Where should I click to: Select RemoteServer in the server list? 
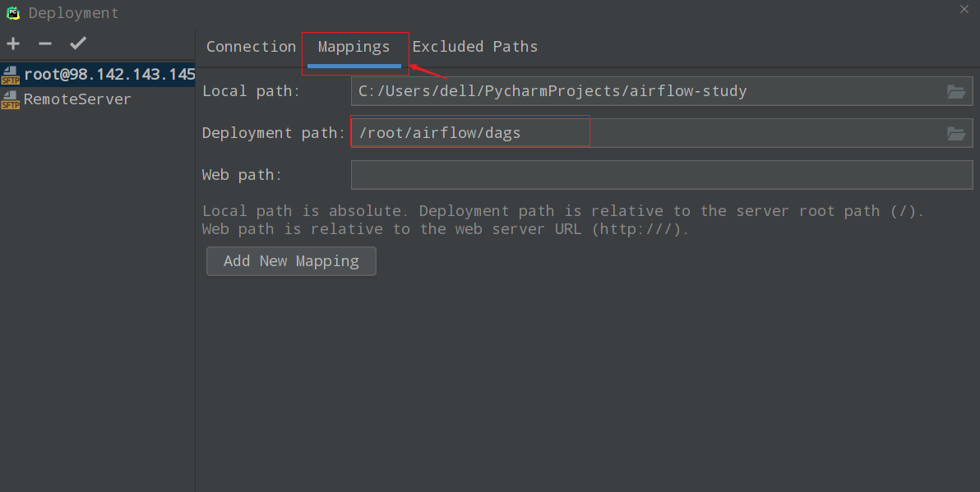tap(77, 99)
